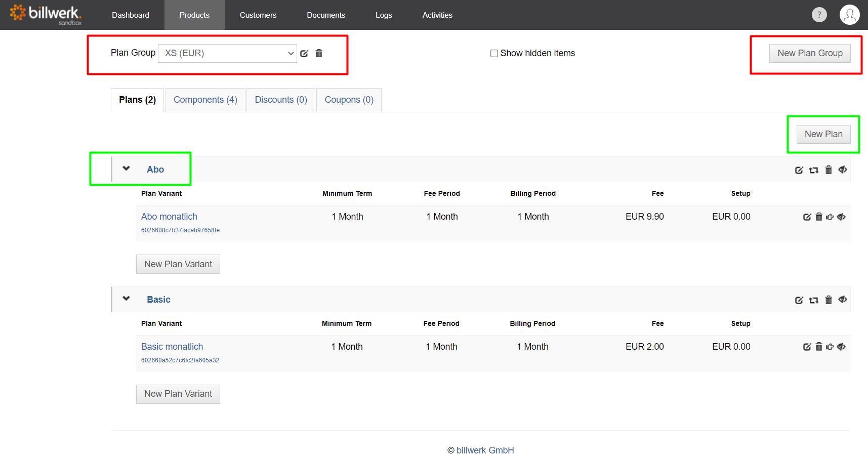Screen dimensions: 868x457
Task: Click the retweet arrows icon for Abo plan
Action: pyautogui.click(x=813, y=170)
